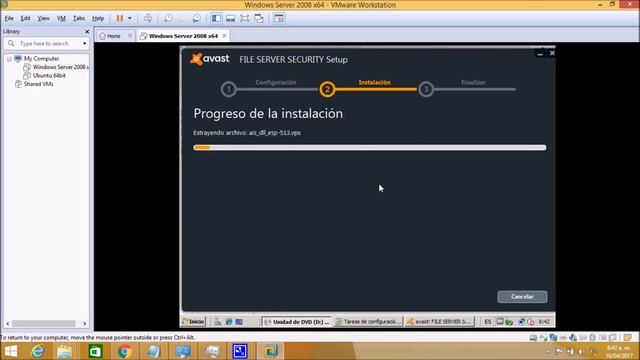Close the Library panel

87,31
